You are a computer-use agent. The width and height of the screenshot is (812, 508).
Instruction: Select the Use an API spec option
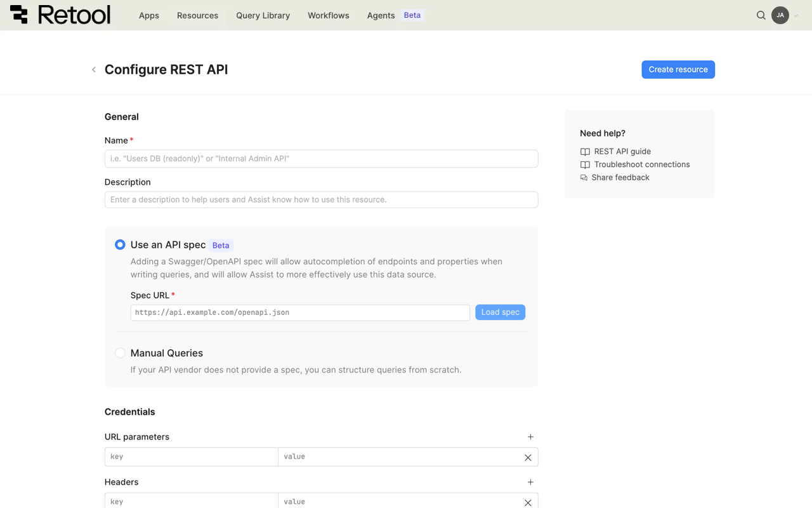point(120,244)
